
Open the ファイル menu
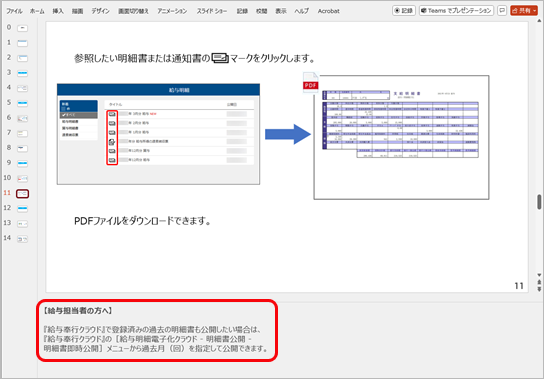pyautogui.click(x=14, y=11)
